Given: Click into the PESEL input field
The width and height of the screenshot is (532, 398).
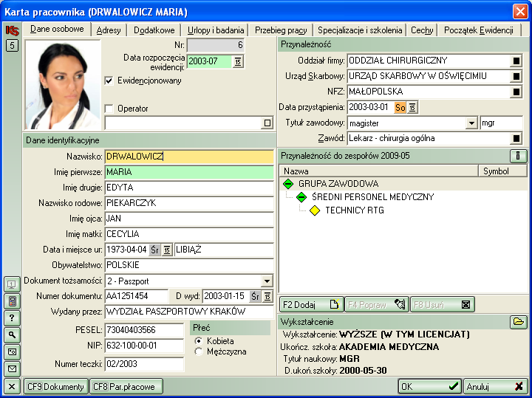Looking at the screenshot, I should click(143, 329).
